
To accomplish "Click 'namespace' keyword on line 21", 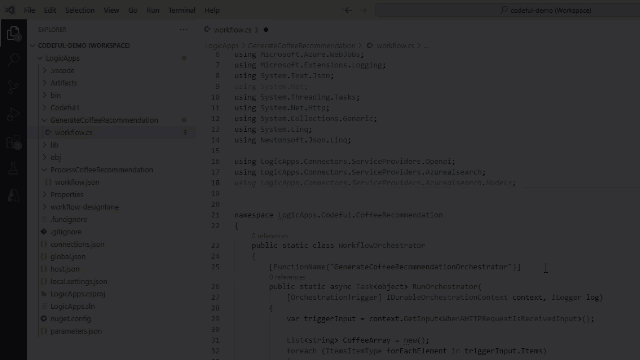I will coord(254,215).
